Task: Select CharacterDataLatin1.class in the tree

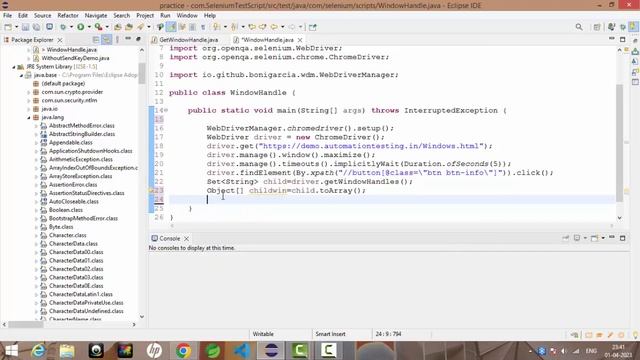Action: click(x=81, y=294)
